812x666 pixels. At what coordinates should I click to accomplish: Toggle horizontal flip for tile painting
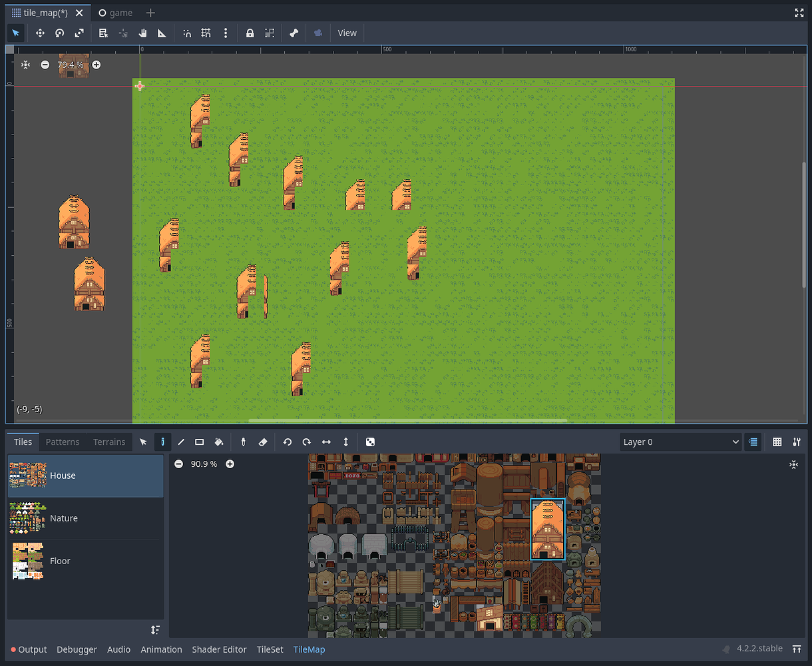pyautogui.click(x=326, y=442)
